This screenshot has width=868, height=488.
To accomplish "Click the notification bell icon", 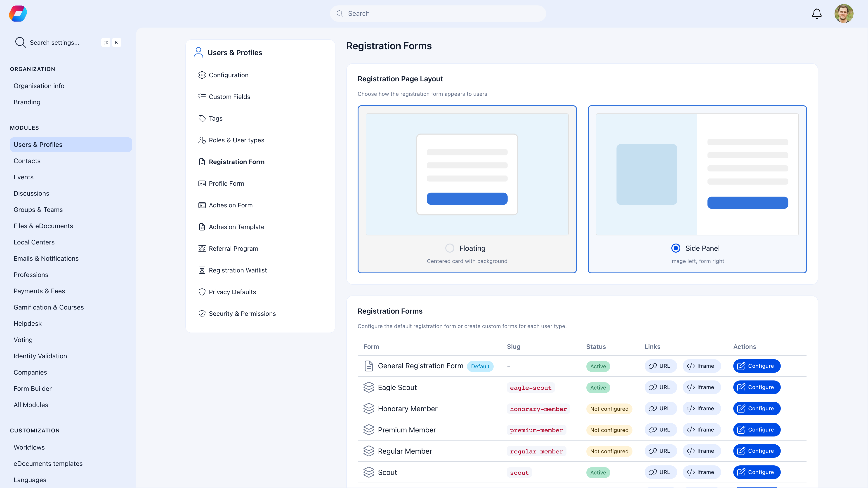I will tap(816, 14).
